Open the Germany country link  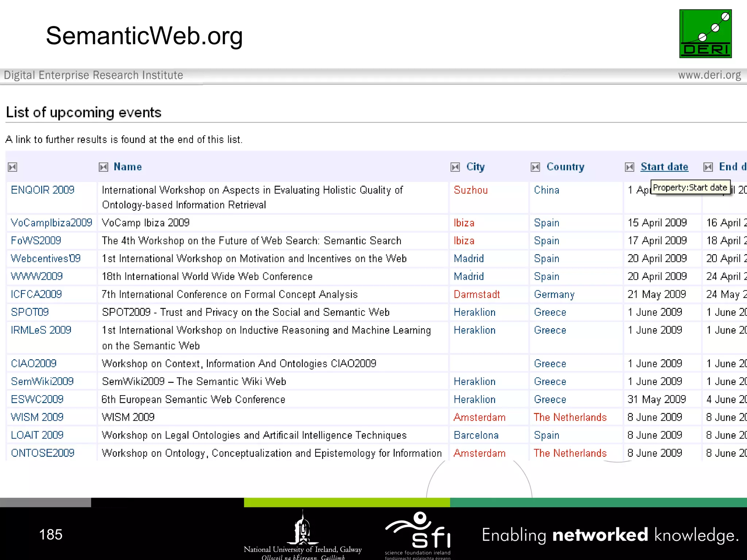(x=554, y=294)
